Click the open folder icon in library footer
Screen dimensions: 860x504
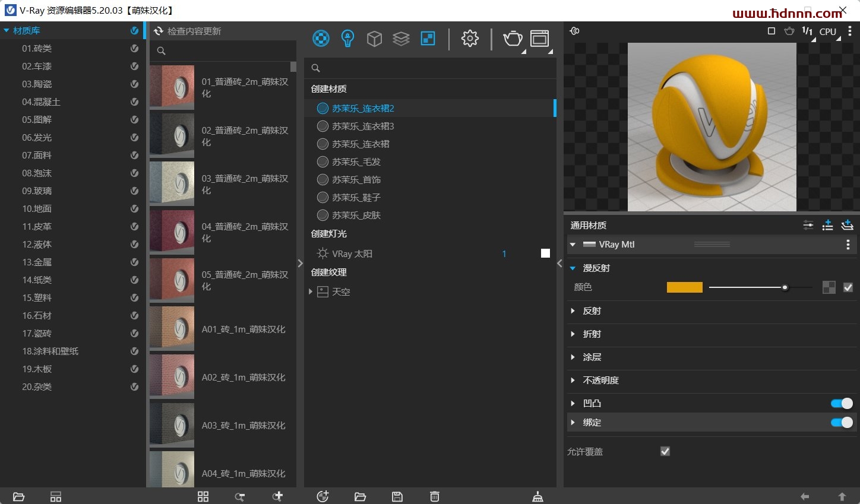point(18,497)
